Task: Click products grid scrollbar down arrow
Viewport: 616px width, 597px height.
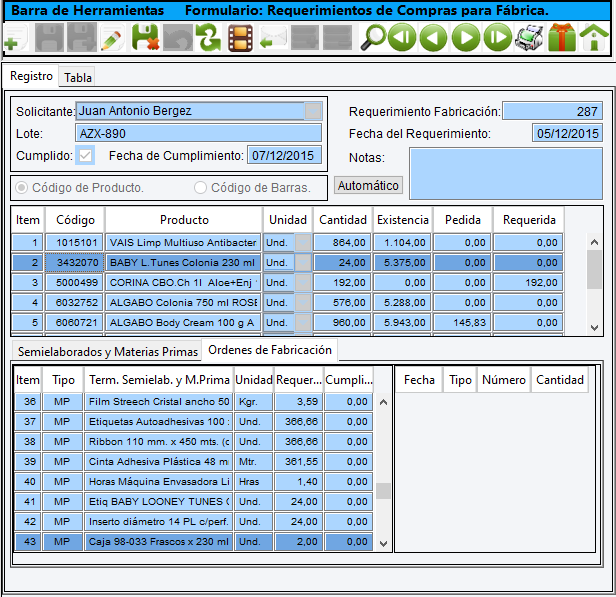Action: 594,328
